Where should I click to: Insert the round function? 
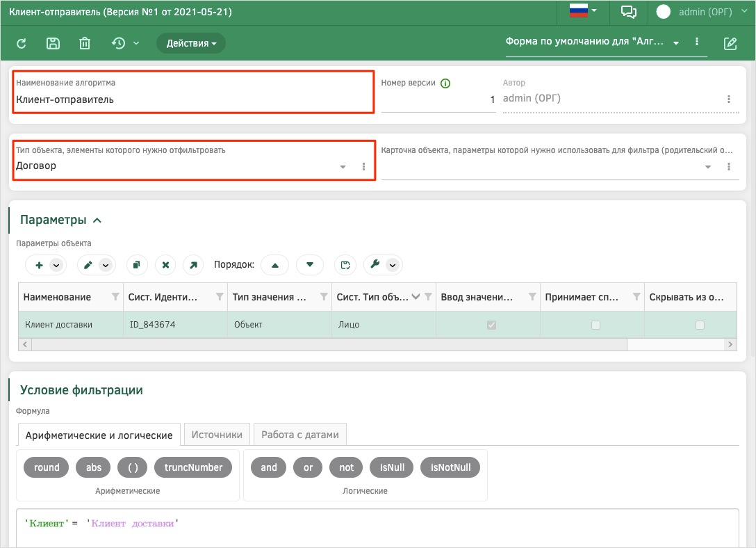click(47, 467)
